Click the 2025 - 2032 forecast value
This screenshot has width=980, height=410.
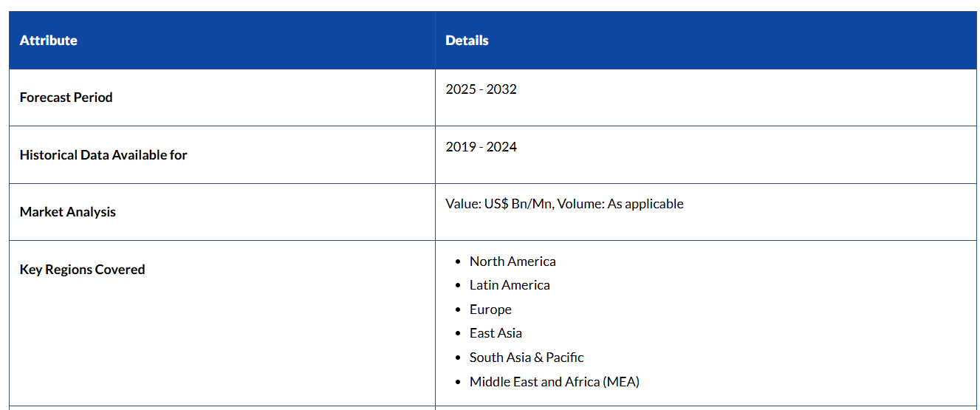pyautogui.click(x=481, y=89)
